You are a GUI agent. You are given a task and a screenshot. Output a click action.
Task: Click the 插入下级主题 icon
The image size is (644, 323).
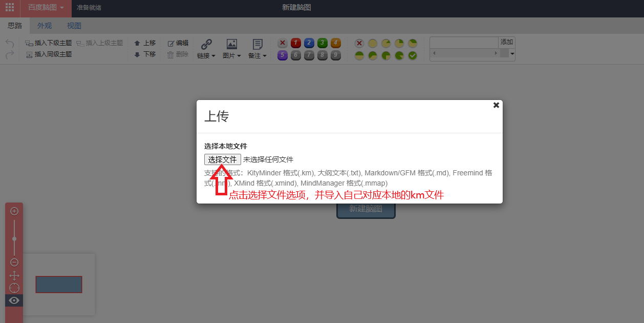28,43
